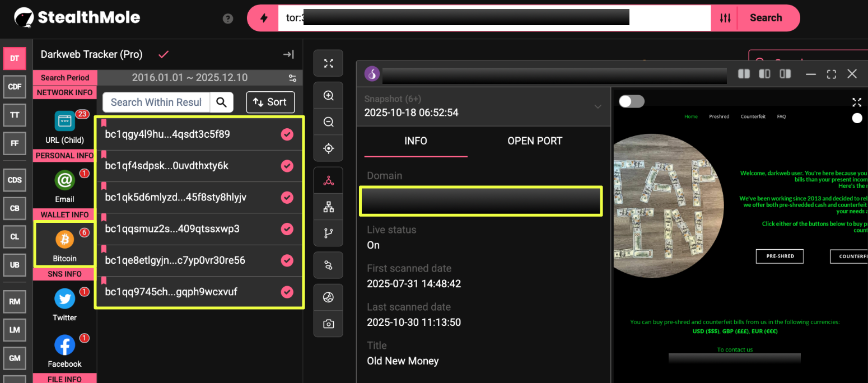Click the PRE-SHRED button in preview

tap(780, 256)
